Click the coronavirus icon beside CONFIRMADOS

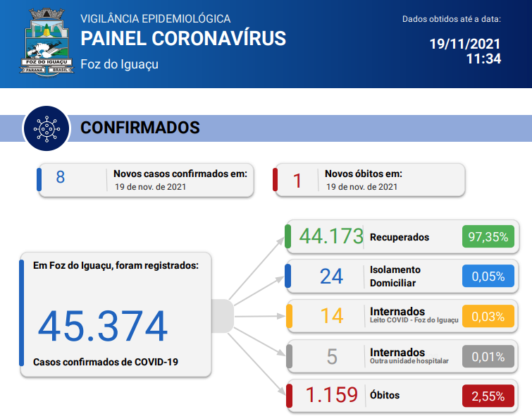(x=47, y=128)
